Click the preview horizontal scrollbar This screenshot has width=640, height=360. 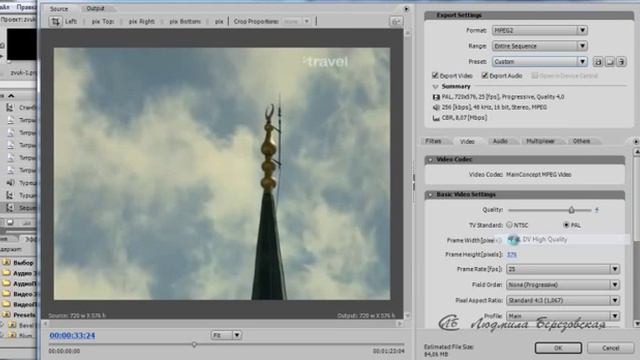coord(222,324)
